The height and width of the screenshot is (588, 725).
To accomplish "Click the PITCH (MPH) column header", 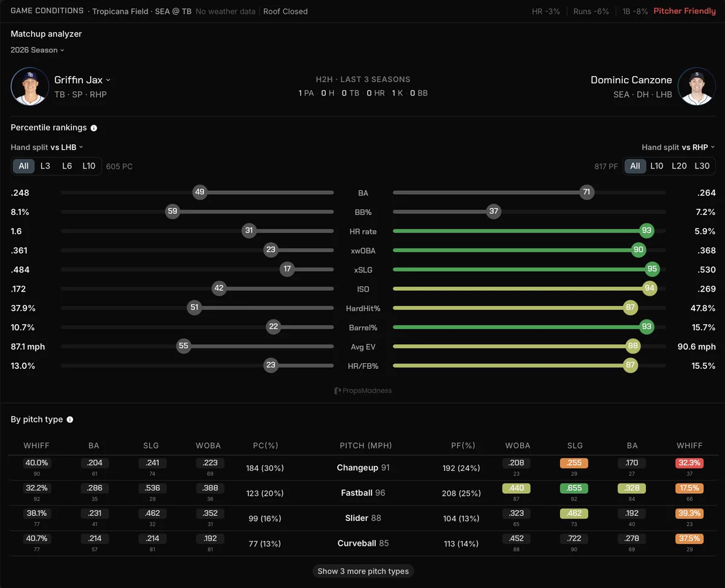I will tap(366, 446).
